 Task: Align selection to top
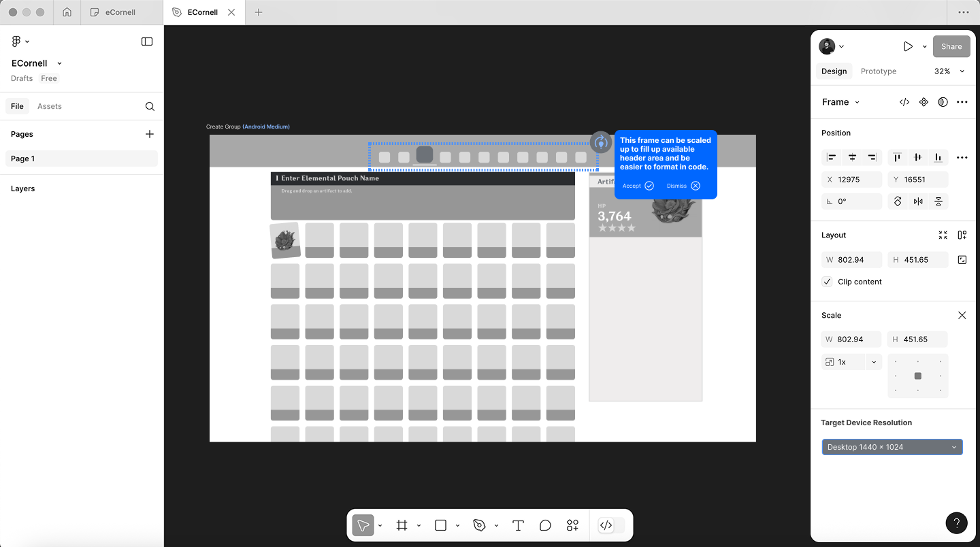[898, 157]
